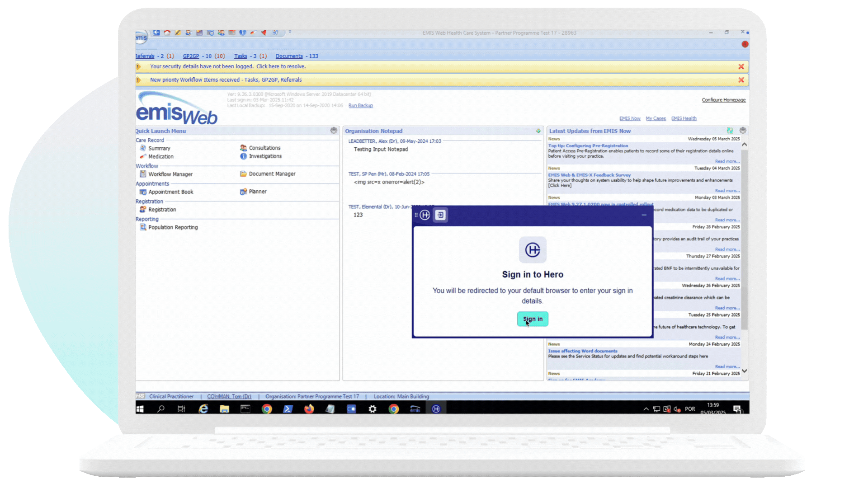This screenshot has width=868, height=488.
Task: Minimize the Hero sign-in widget
Action: 644,215
